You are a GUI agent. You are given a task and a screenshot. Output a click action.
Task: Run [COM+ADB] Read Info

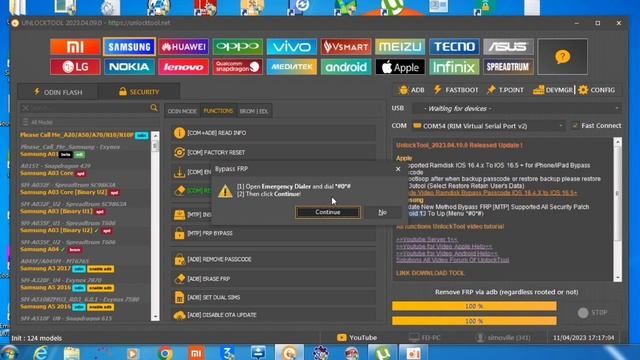273,133
